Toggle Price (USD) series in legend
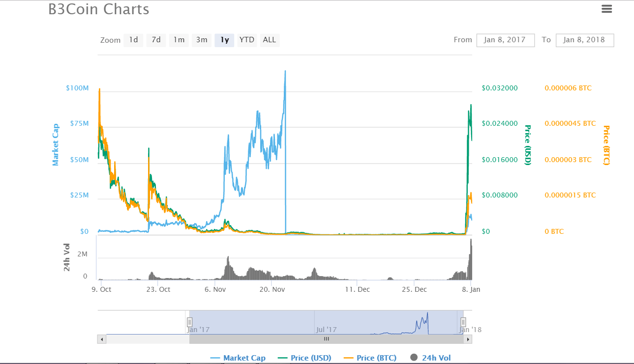This screenshot has width=634, height=364. click(x=305, y=358)
